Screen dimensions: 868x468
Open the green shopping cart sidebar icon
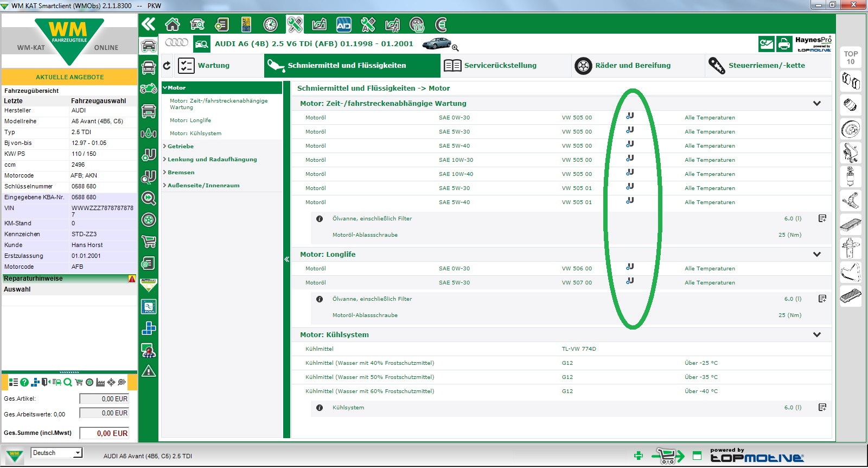(149, 242)
